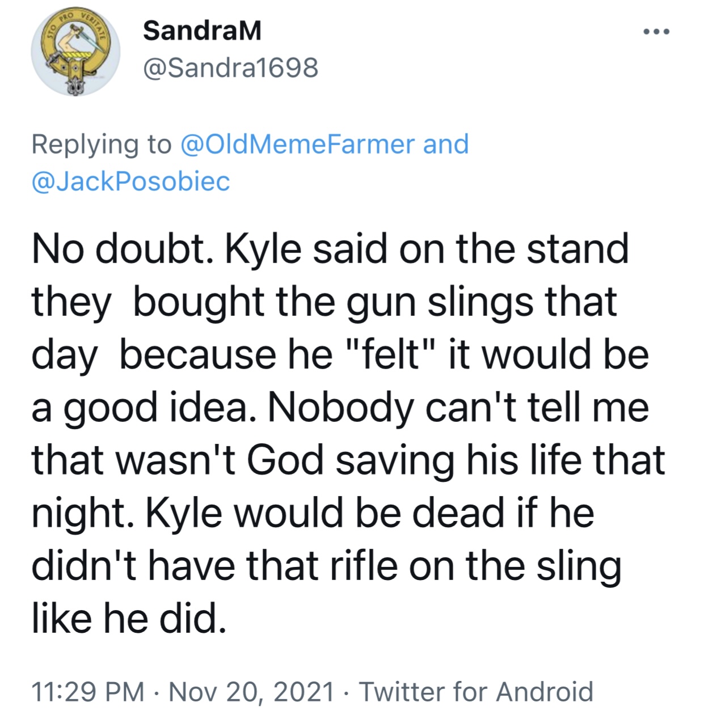
Task: Click the word 'and' after @OldMemeFarmer
Action: (x=446, y=144)
